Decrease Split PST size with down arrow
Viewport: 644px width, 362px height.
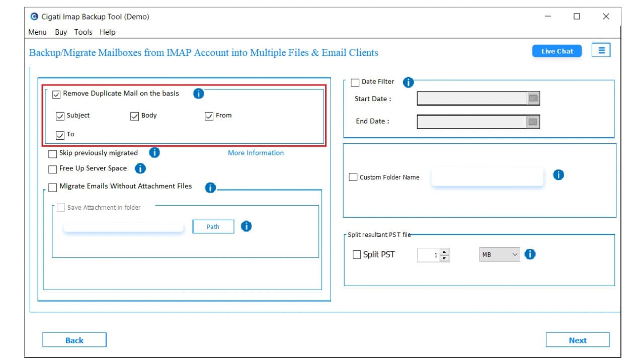click(444, 258)
